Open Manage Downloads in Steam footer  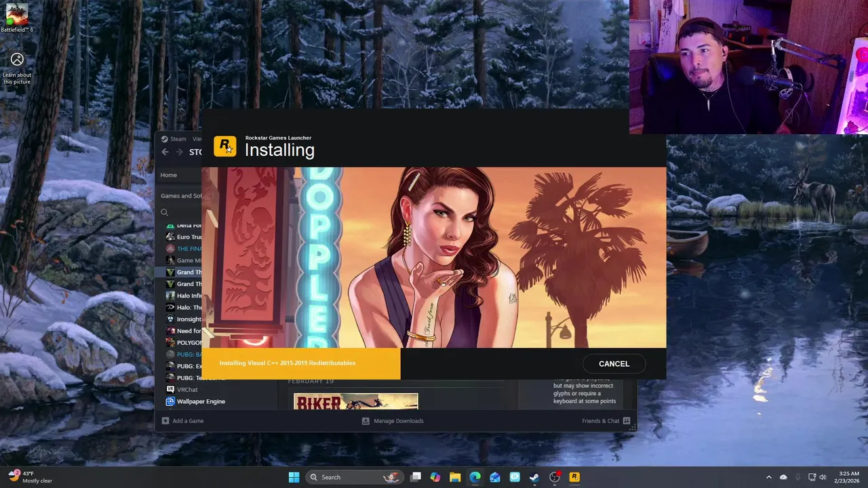click(393, 421)
